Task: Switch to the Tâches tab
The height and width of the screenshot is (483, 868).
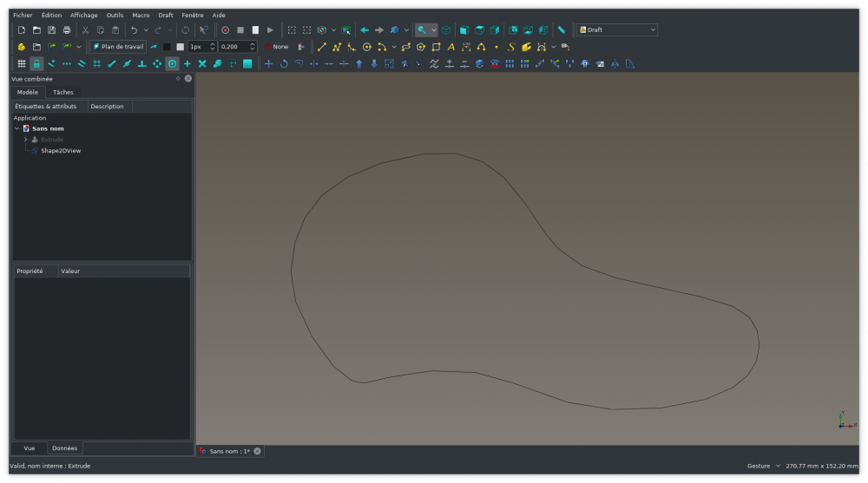Action: 63,93
